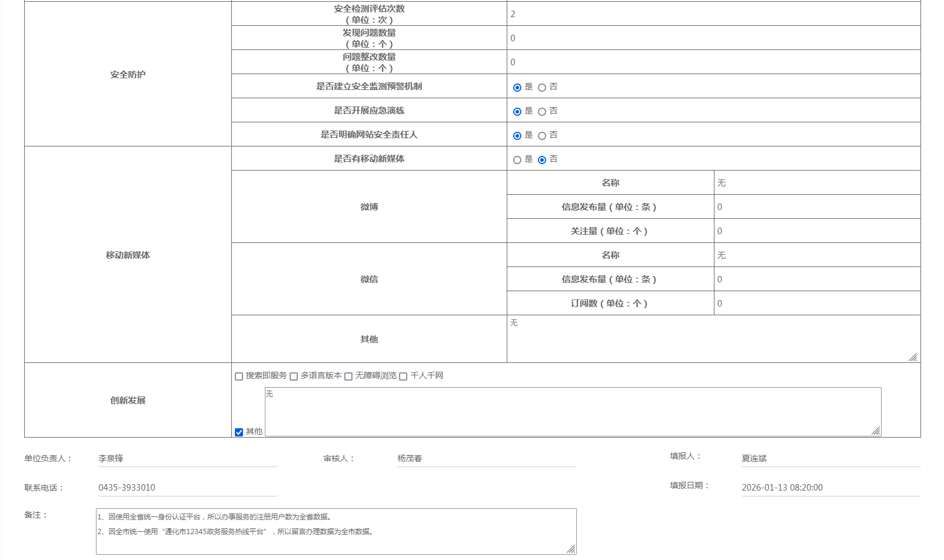Check the 千人千网 option
The height and width of the screenshot is (560, 944).
[x=403, y=376]
